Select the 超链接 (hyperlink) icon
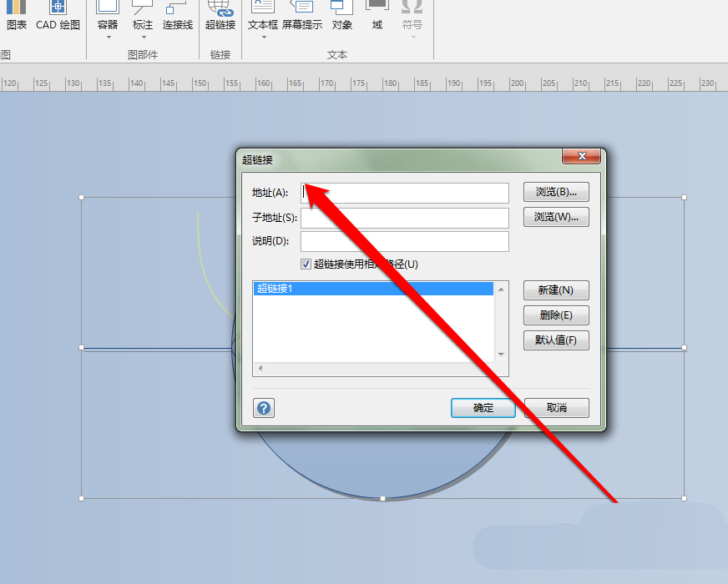The image size is (728, 584). click(219, 15)
